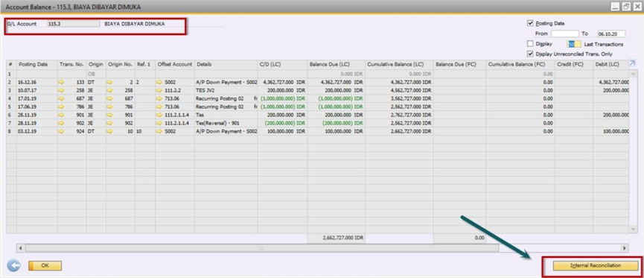Image resolution: width=644 pixels, height=278 pixels.
Task: Click link arrow for transaction 924
Action: click(62, 131)
